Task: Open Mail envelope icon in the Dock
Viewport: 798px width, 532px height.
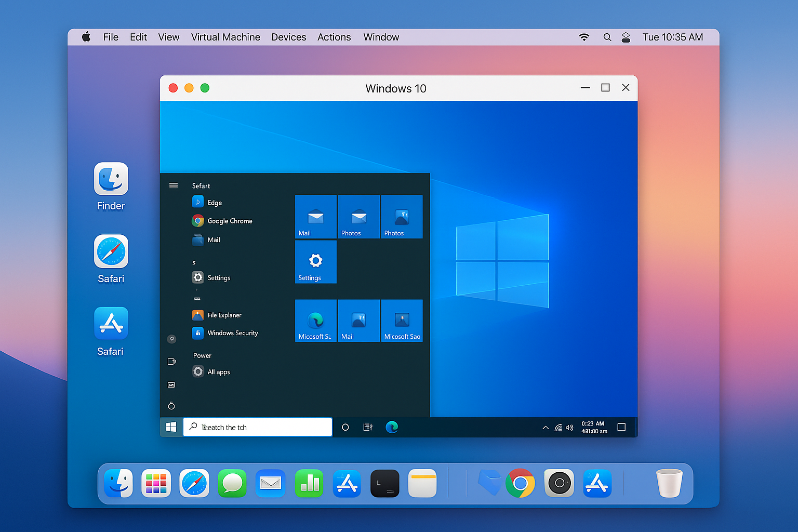Action: point(271,483)
